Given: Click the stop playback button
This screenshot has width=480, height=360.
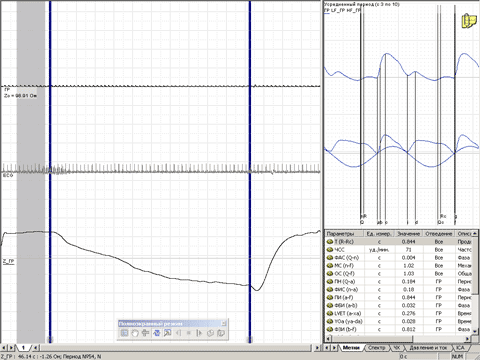Looking at the screenshot, I should pyautogui.click(x=189, y=333).
